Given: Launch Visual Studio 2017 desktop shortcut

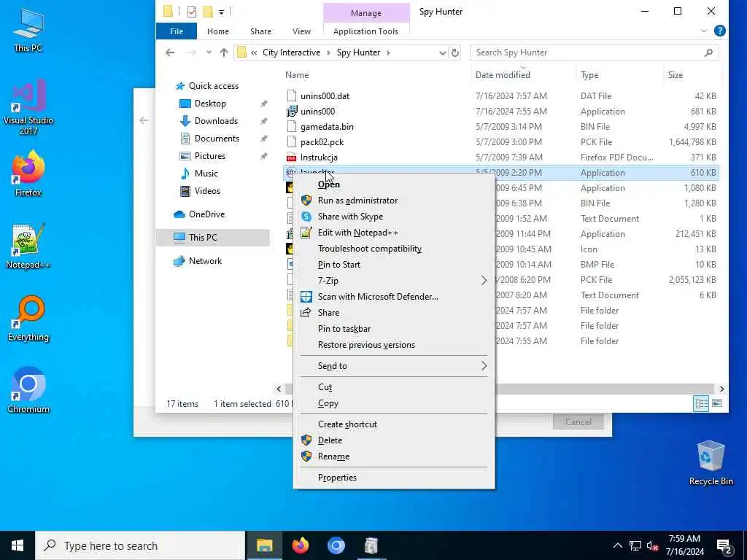Looking at the screenshot, I should [28, 106].
